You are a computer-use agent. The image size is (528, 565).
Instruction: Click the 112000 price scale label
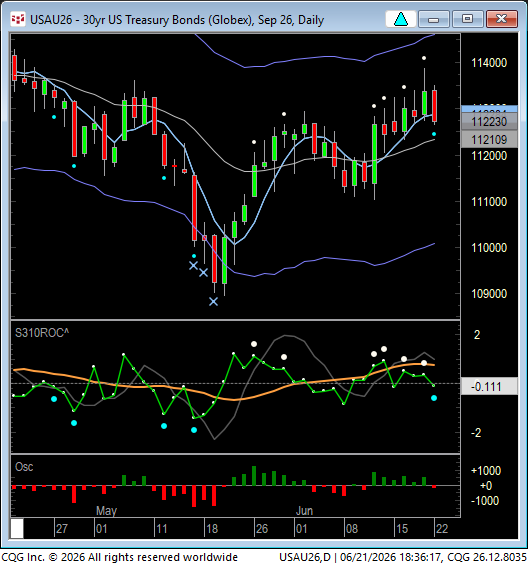[489, 156]
